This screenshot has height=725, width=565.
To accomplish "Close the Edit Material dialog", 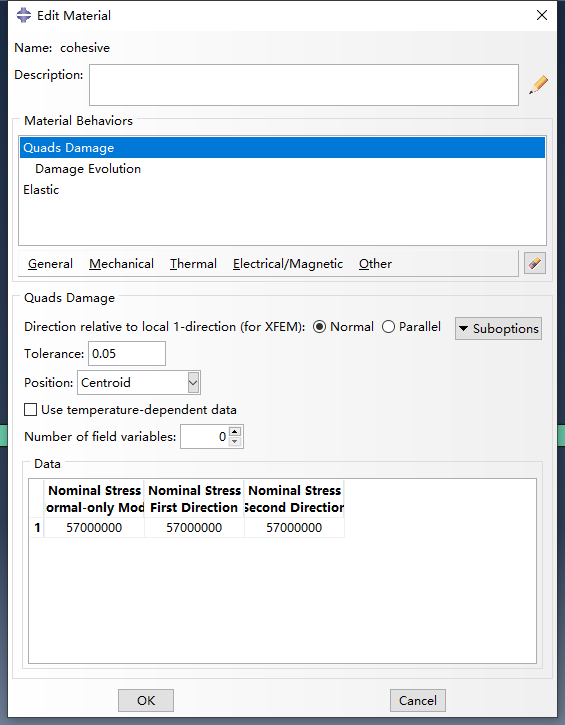I will [542, 15].
